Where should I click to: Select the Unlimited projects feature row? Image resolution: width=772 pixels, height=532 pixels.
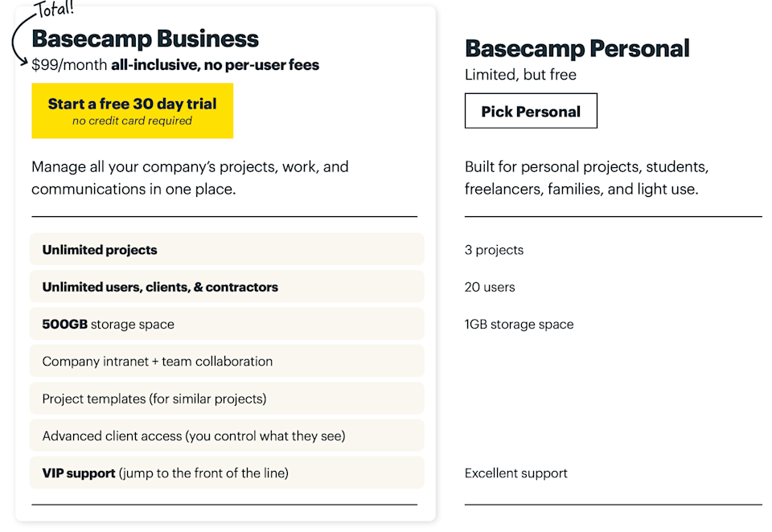tap(226, 250)
